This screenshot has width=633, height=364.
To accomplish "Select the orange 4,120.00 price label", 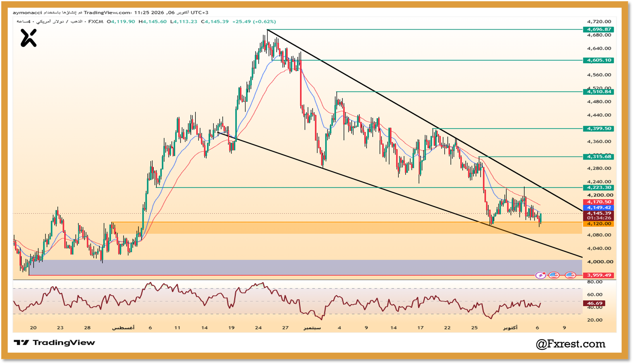I will tap(599, 224).
